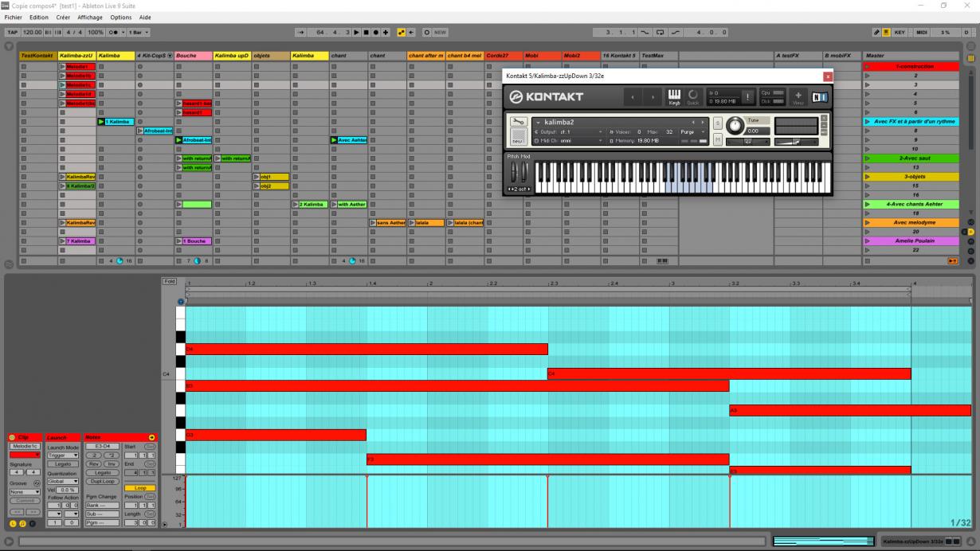Launch the Amelie Poulain scene
The width and height of the screenshot is (980, 551).
(x=869, y=240)
